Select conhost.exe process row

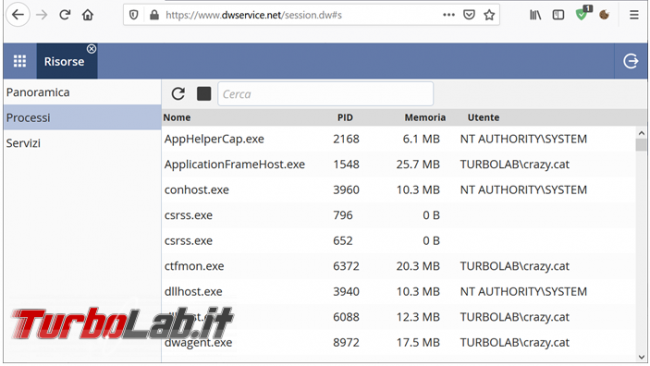coord(398,190)
